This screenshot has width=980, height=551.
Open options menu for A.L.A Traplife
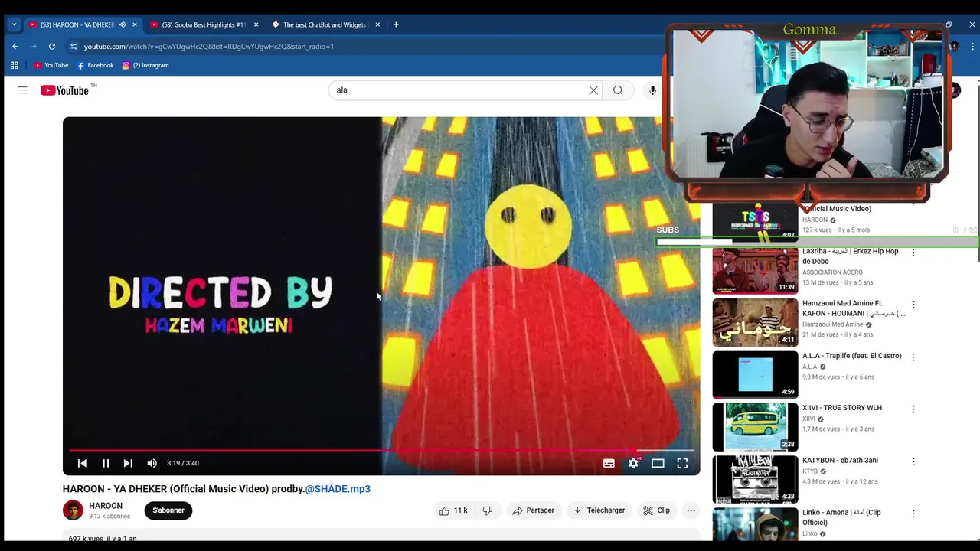[913, 357]
